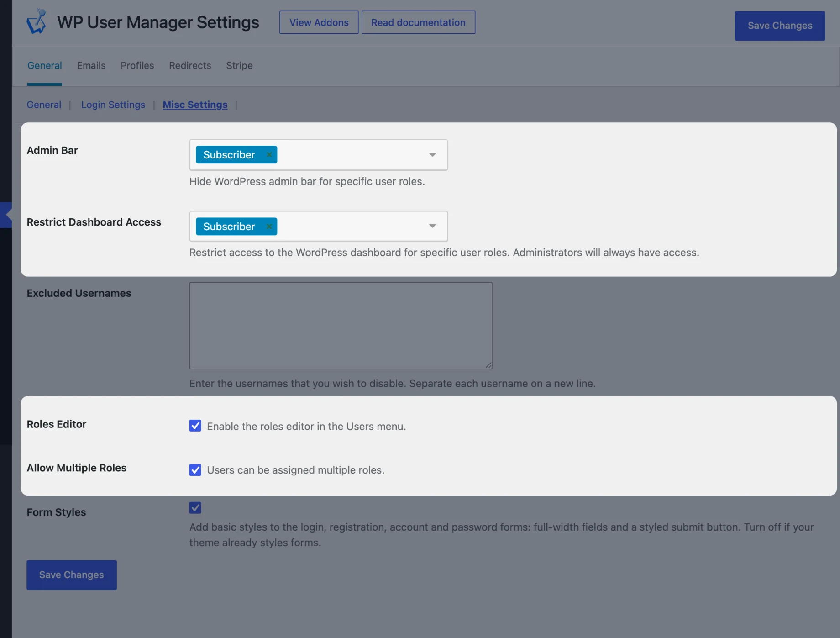
Task: Toggle the Allow Multiple Roles checkbox
Action: [195, 470]
